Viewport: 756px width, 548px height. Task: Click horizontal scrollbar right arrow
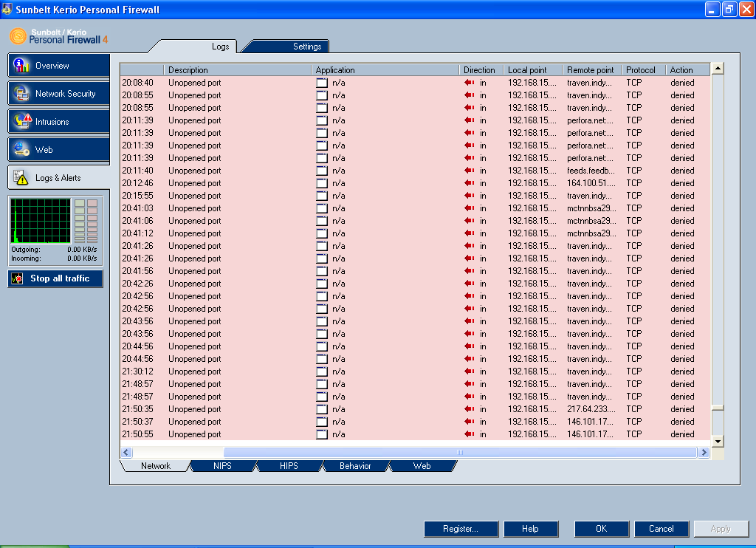[x=704, y=452]
